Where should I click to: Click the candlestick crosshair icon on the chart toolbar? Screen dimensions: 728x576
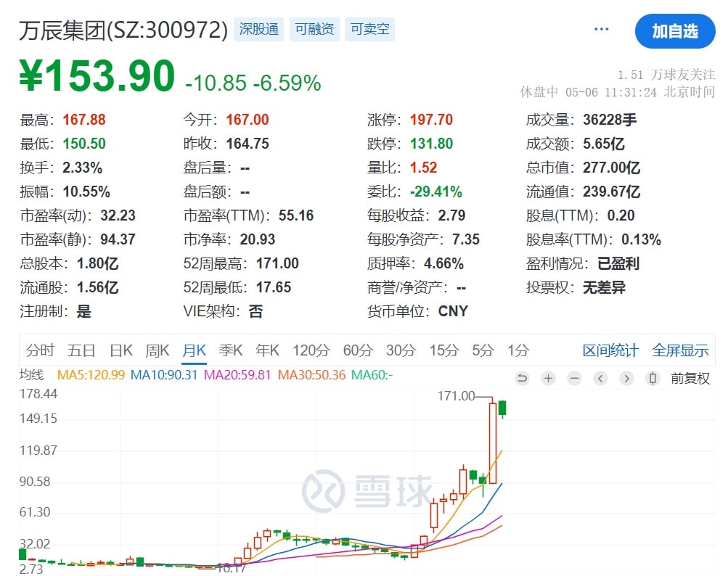point(652,378)
